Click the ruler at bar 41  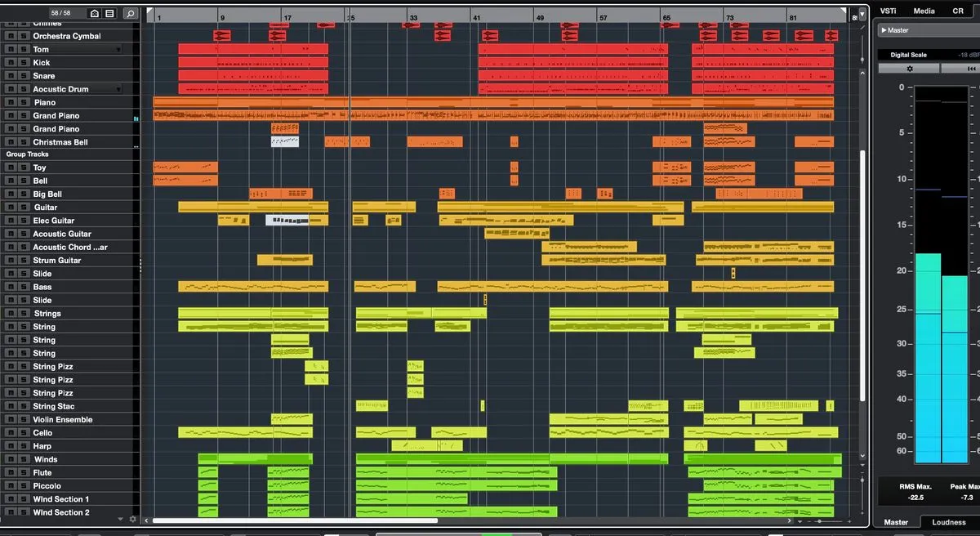pos(476,17)
